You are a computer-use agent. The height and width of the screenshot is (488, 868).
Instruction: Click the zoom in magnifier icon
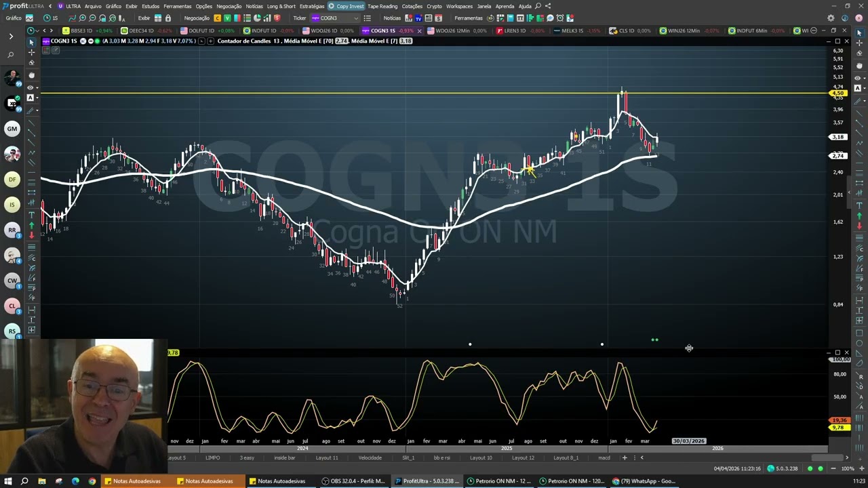(82, 18)
